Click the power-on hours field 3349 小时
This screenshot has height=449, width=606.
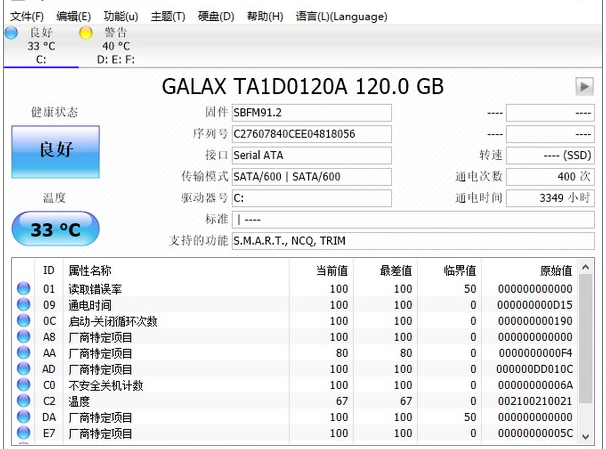click(550, 198)
